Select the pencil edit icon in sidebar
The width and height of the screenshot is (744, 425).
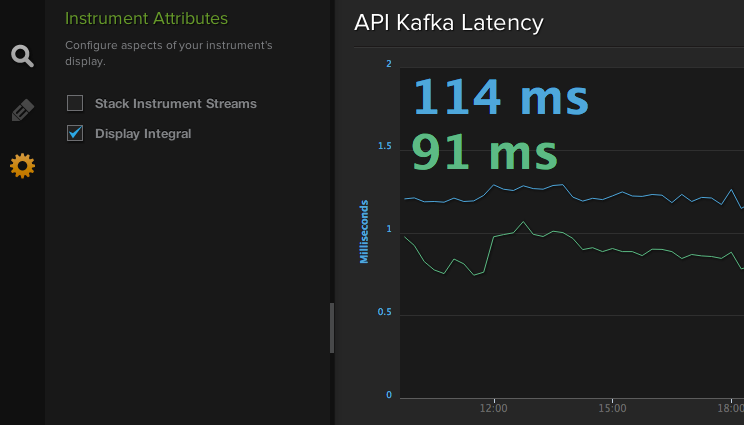point(22,110)
